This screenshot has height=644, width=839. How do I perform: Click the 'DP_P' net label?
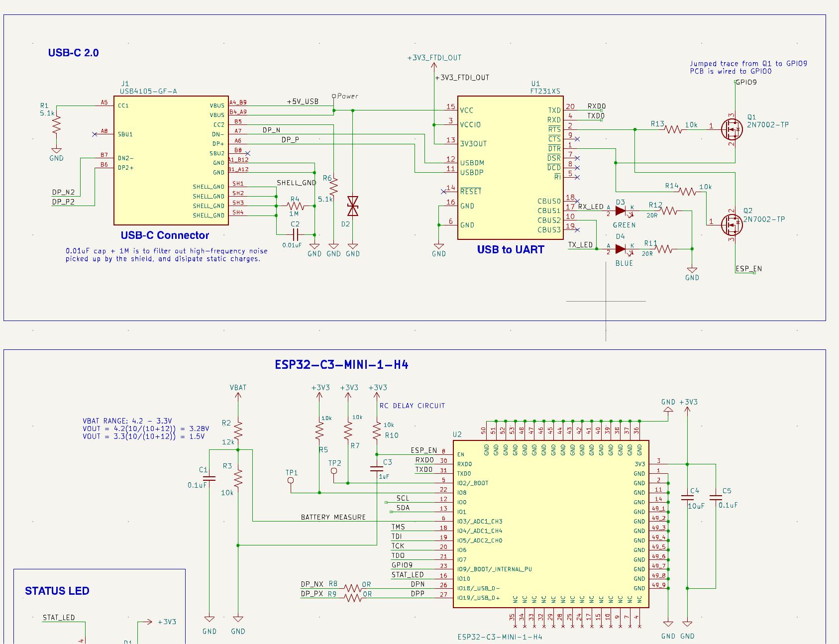coord(291,140)
